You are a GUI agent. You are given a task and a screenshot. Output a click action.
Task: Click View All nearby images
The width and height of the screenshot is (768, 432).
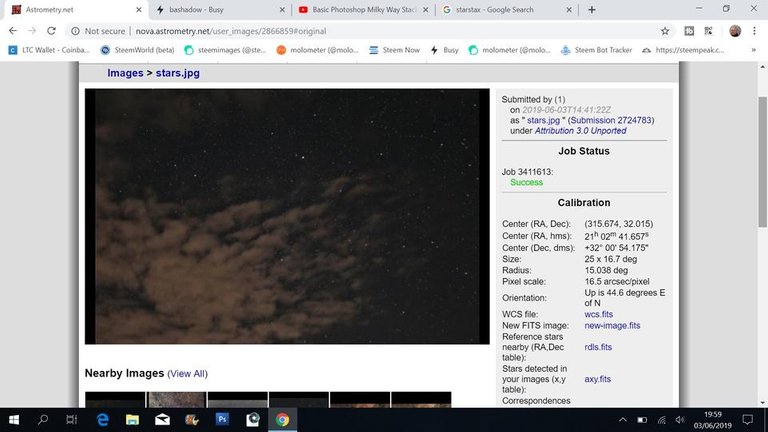coord(188,374)
